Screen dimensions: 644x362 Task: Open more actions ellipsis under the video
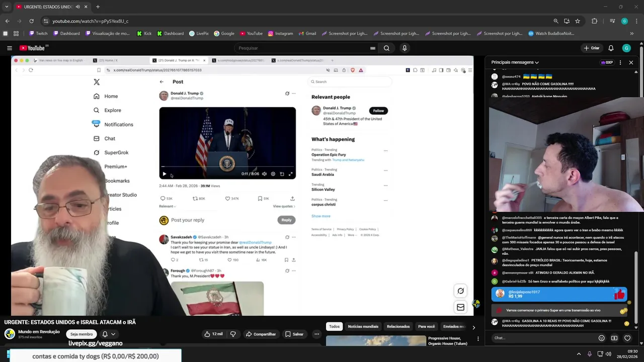(x=316, y=334)
